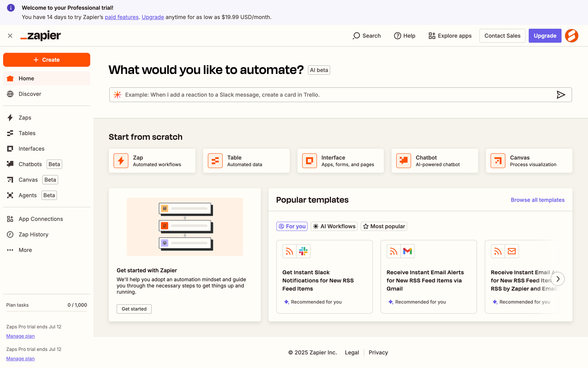This screenshot has height=368, width=588.
Task: Open Explore apps
Action: 450,36
